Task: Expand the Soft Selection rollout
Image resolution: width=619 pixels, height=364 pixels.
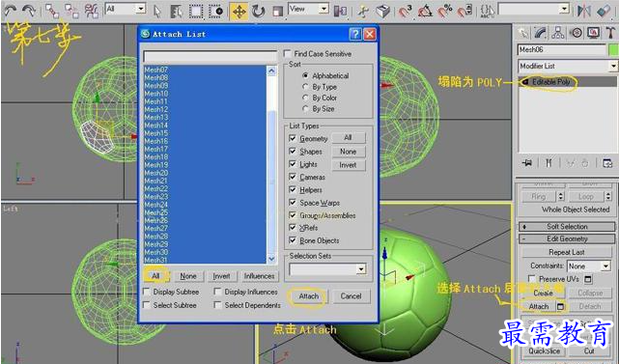Action: pos(567,227)
